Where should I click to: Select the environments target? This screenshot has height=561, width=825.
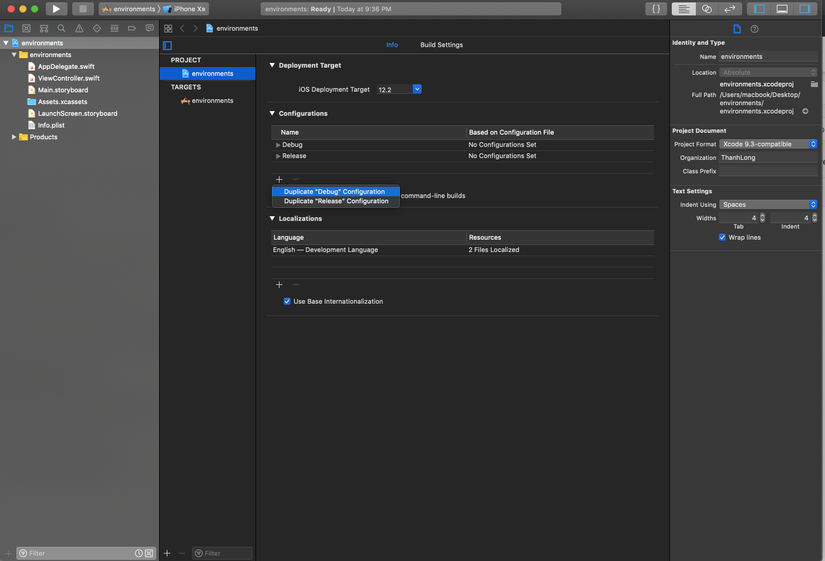212,101
